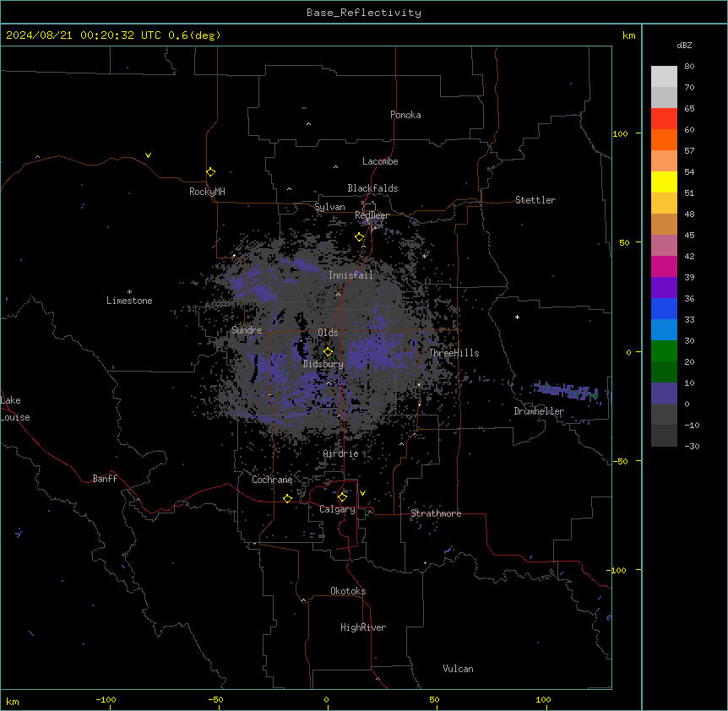The width and height of the screenshot is (728, 711).
Task: Click the -30 value in the dBZ legend
Action: [x=692, y=446]
